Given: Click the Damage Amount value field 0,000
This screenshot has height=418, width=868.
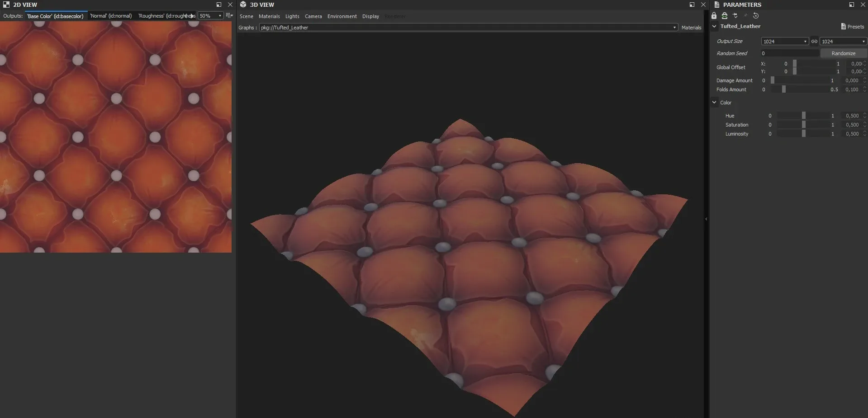Looking at the screenshot, I should pyautogui.click(x=852, y=80).
